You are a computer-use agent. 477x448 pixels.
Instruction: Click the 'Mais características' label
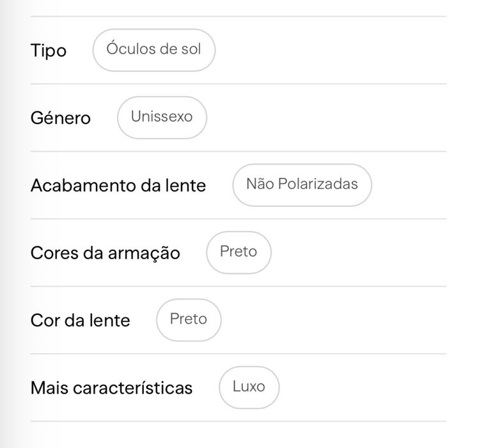coord(111,388)
